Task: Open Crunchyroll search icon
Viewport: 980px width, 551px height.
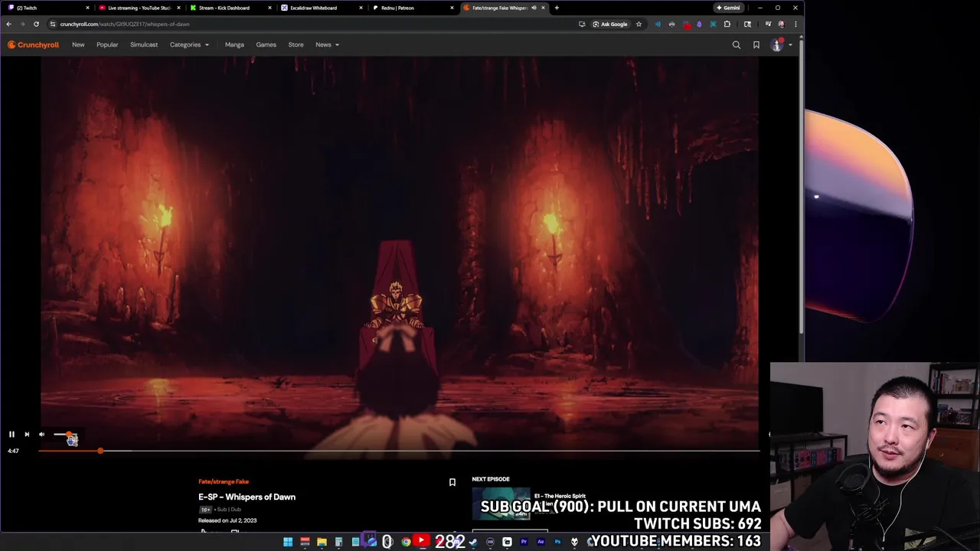Action: tap(737, 45)
